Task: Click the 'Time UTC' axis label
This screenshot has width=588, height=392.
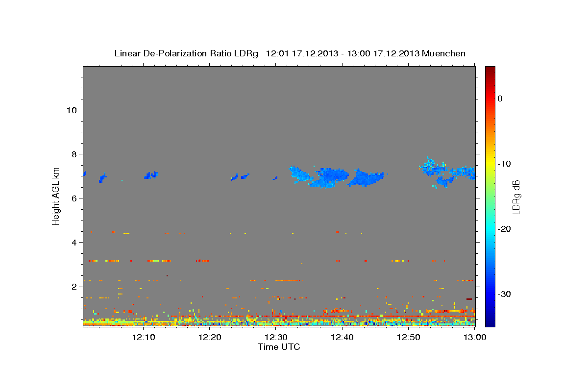Action: (279, 347)
